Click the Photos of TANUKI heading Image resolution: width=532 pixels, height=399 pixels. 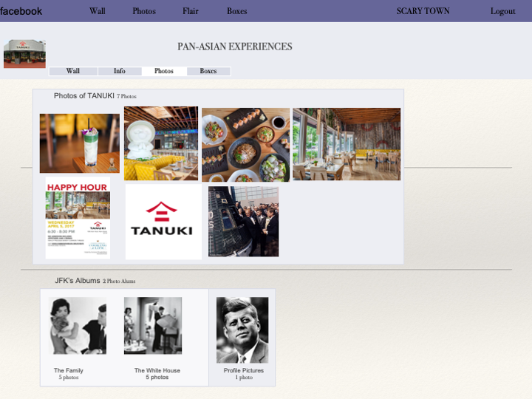coord(83,96)
